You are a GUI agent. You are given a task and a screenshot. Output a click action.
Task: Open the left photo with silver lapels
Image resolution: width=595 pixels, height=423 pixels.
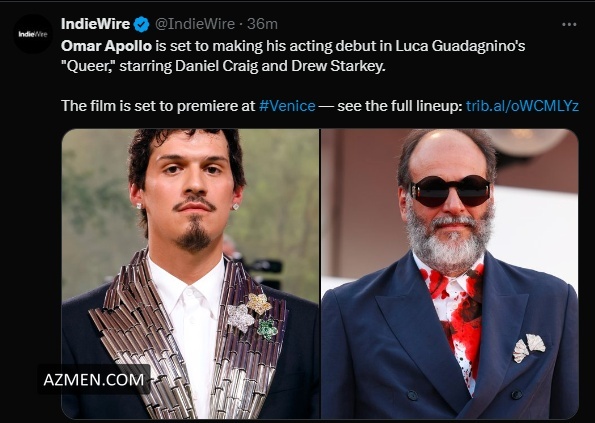tap(190, 274)
